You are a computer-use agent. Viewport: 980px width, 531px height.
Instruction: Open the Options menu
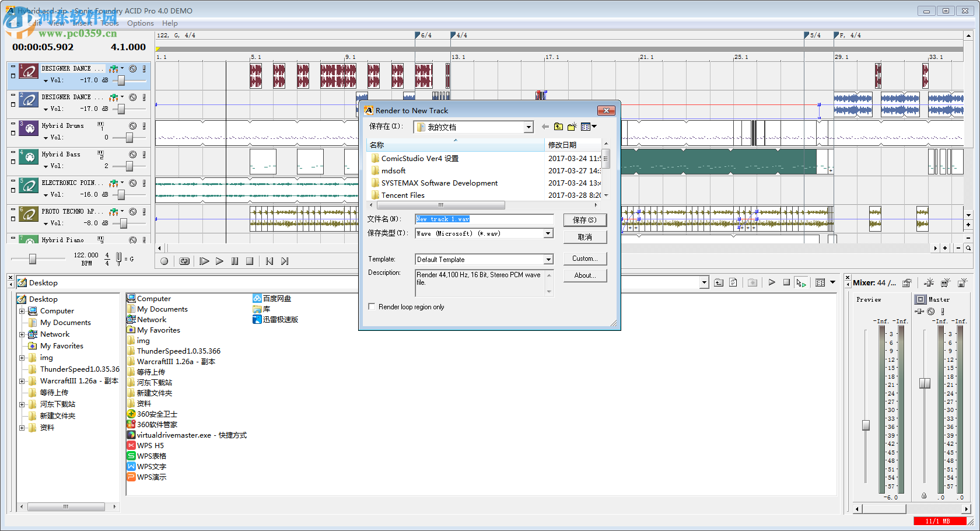(x=140, y=23)
